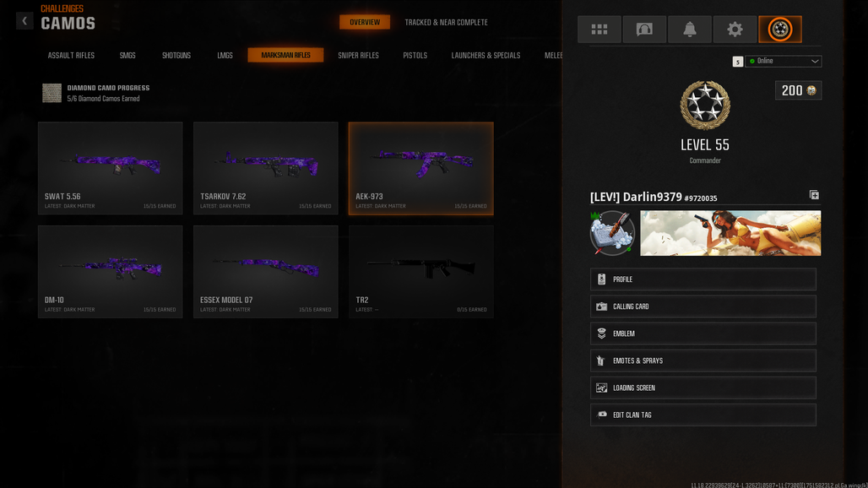Switch to the Overview tab
868x488 pixels.
(365, 22)
